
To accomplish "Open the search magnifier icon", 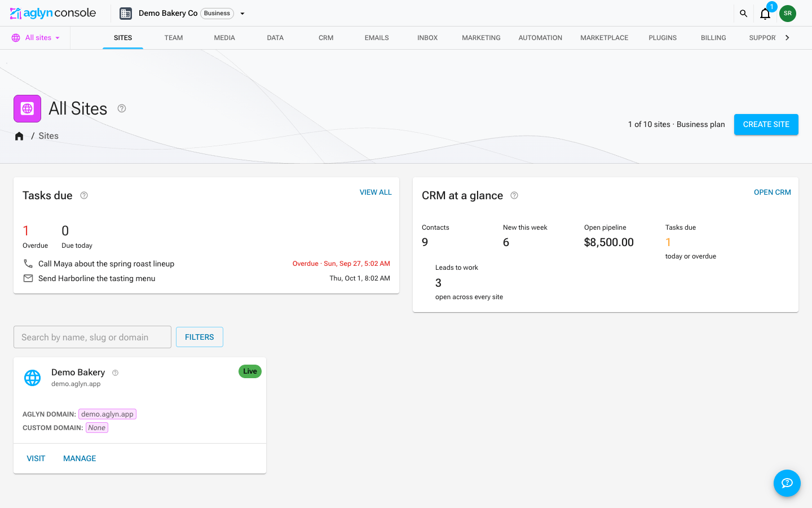I will click(x=743, y=14).
